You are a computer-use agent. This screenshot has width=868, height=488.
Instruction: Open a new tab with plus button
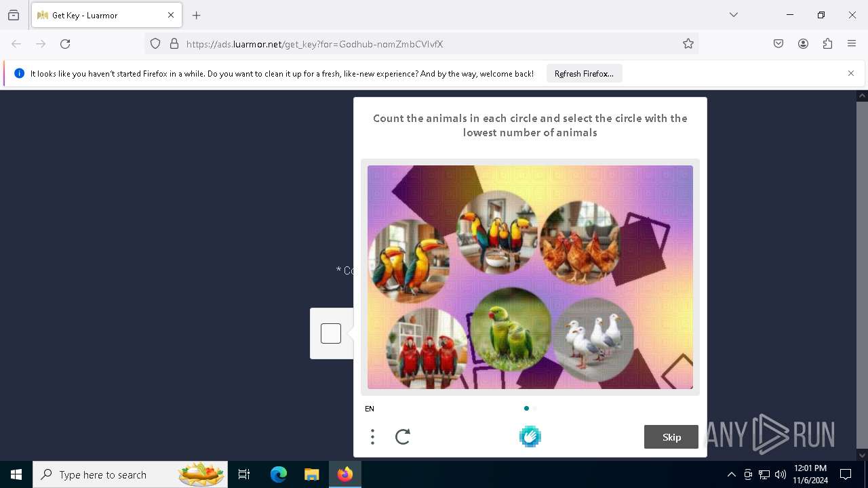(197, 15)
